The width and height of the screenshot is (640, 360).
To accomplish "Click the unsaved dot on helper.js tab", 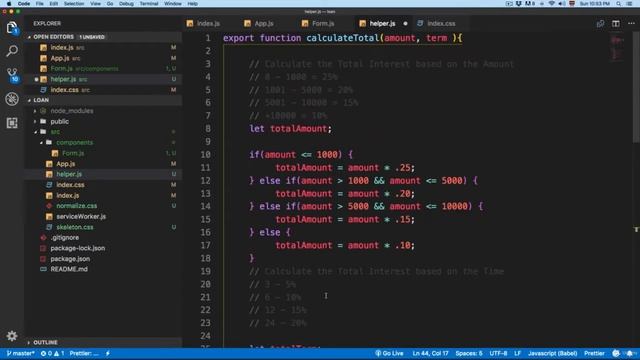I will pyautogui.click(x=405, y=24).
